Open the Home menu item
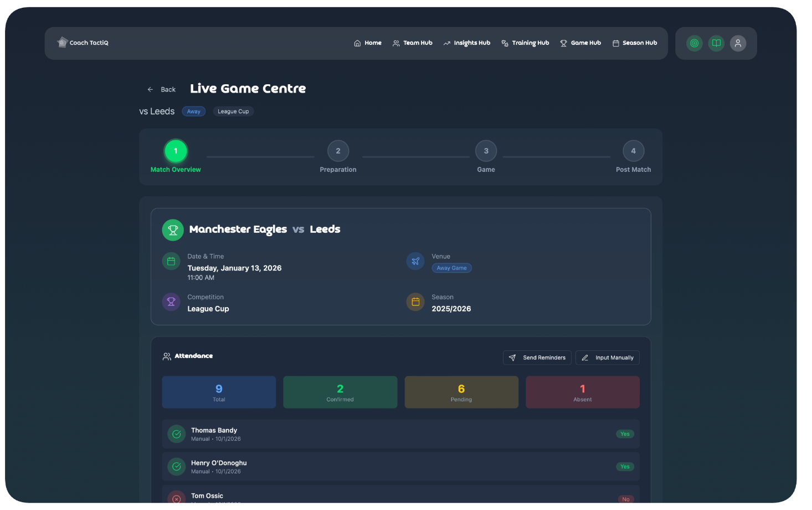Image resolution: width=812 pixels, height=510 pixels. [x=368, y=43]
